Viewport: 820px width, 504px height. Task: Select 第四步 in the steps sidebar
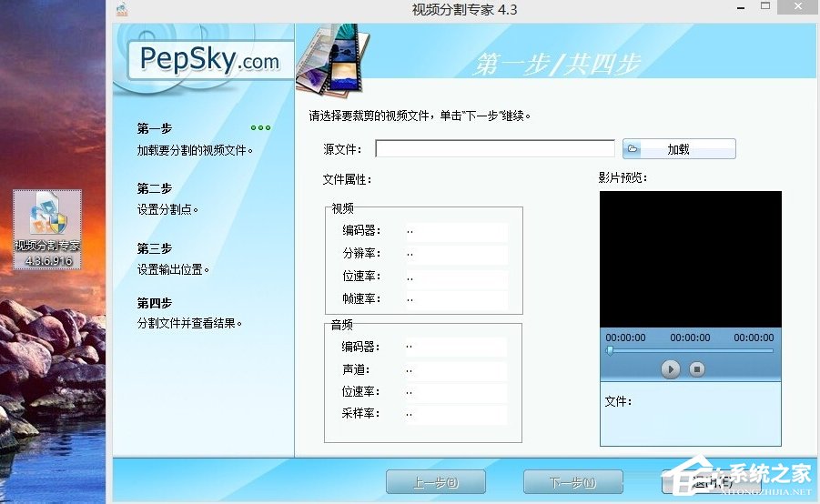[x=155, y=303]
